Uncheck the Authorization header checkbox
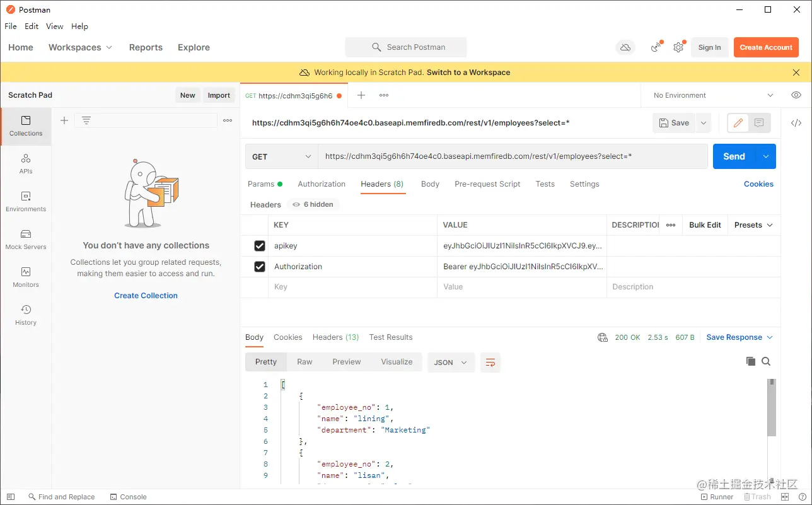This screenshot has height=505, width=812. point(259,267)
